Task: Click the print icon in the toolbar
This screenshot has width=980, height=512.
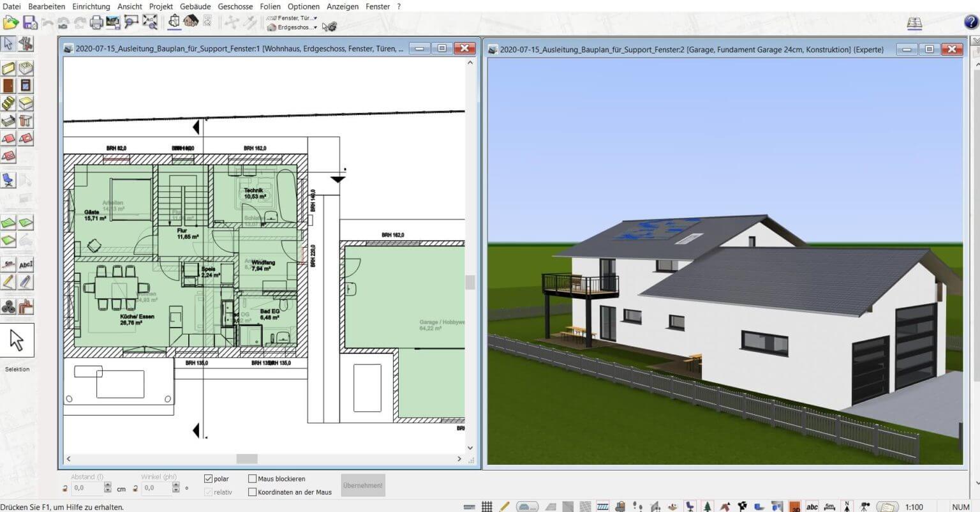Action: click(97, 21)
